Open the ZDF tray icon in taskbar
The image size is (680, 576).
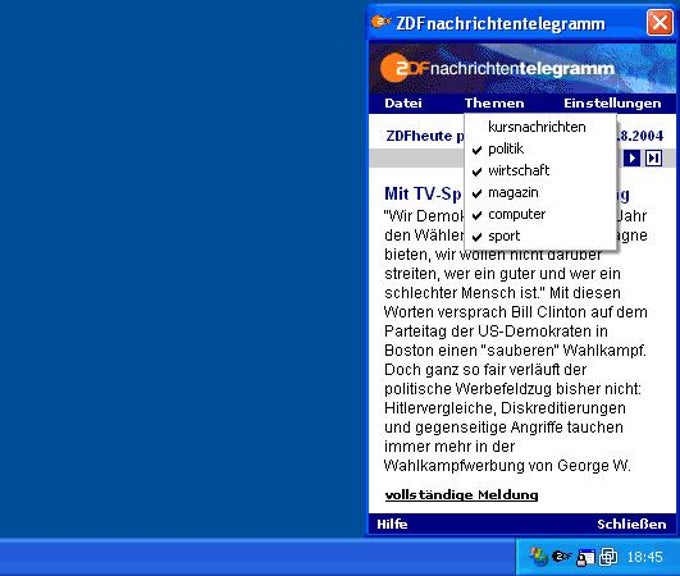point(562,556)
